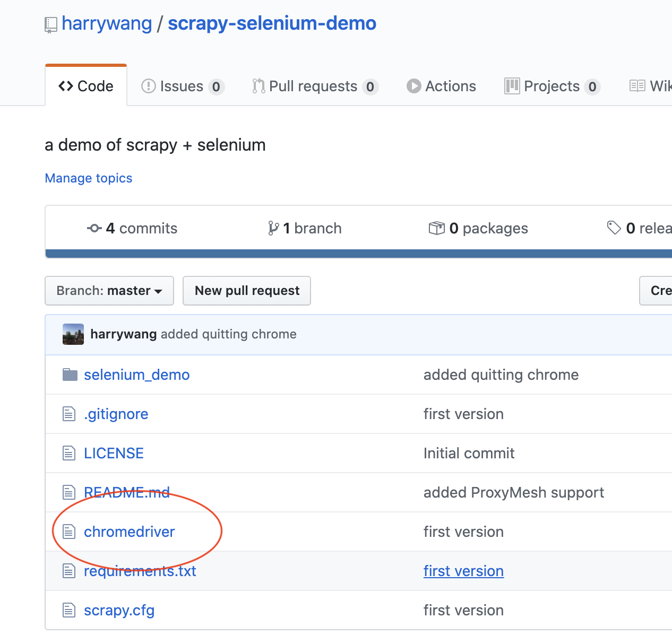Click the commits history icon
This screenshot has height=644, width=672.
point(94,228)
